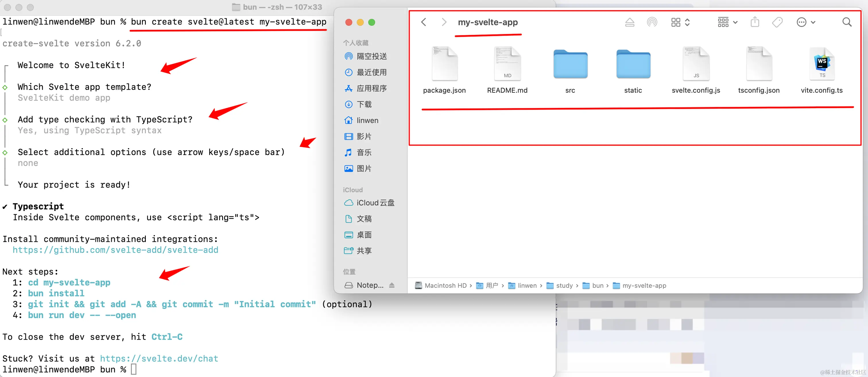
Task: Click the AirDrop icon in Finder toolbar
Action: tap(652, 22)
